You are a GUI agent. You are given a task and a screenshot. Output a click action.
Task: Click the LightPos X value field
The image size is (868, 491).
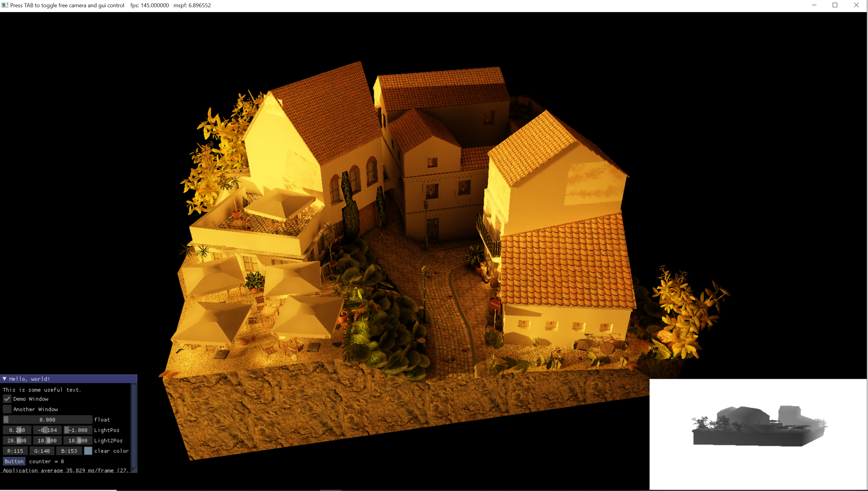(x=17, y=430)
